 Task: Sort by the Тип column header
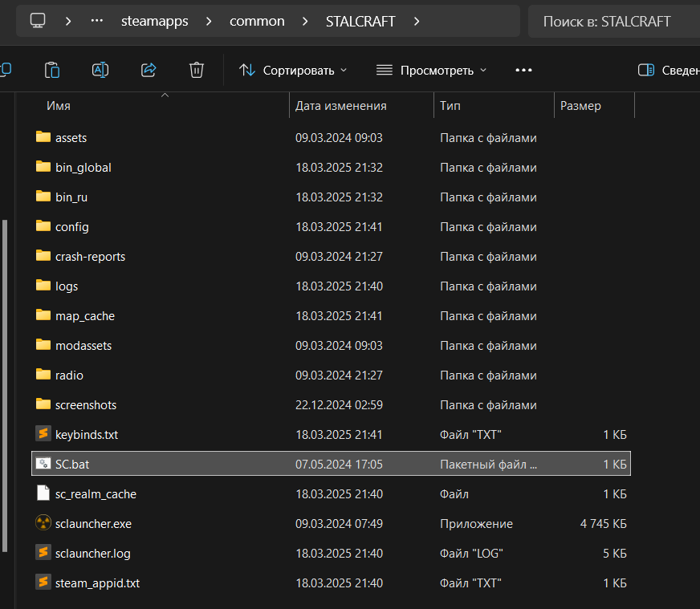450,106
